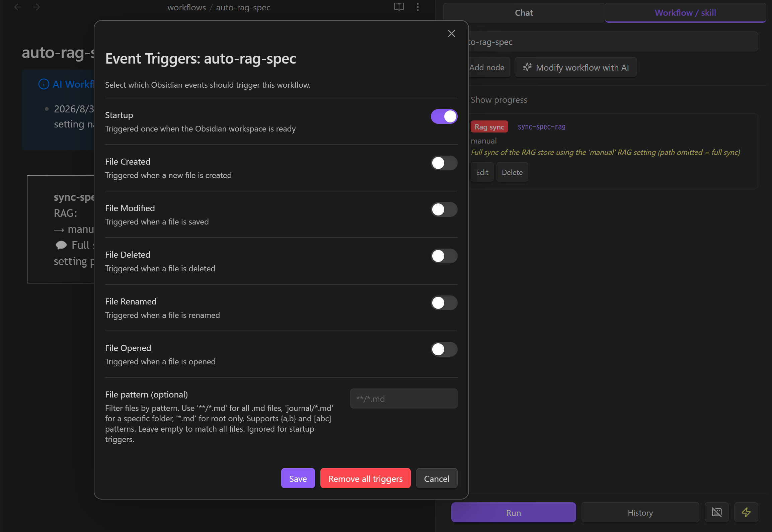Image resolution: width=772 pixels, height=532 pixels.
Task: Open workflow History
Action: (640, 513)
